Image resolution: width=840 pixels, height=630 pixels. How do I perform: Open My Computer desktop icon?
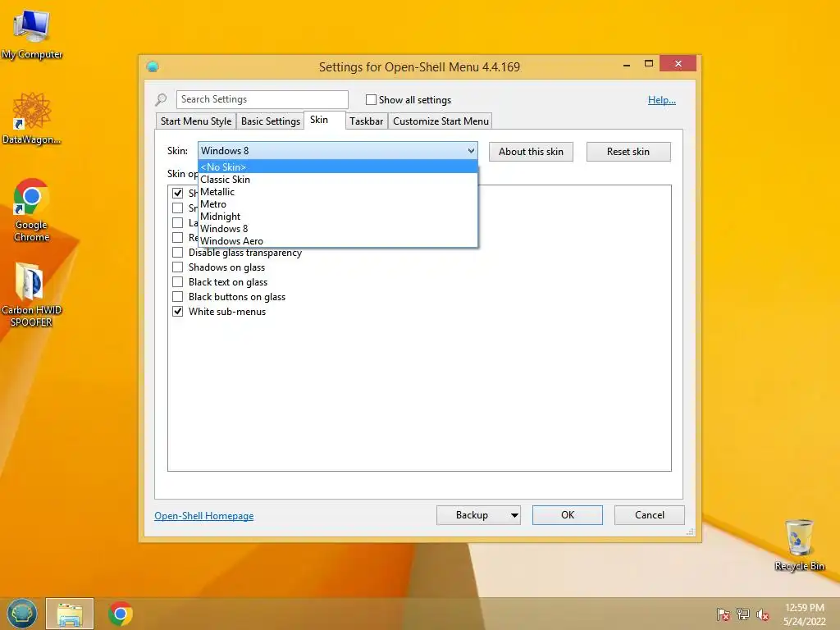coord(32,34)
